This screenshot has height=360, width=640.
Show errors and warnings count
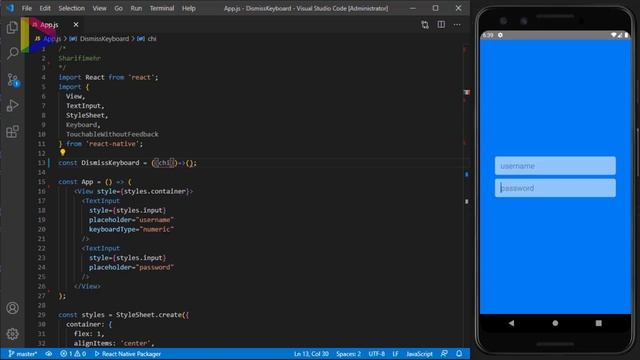point(73,353)
